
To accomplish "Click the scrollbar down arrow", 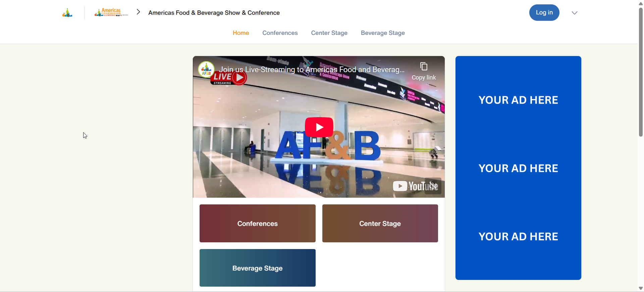I will [641, 288].
